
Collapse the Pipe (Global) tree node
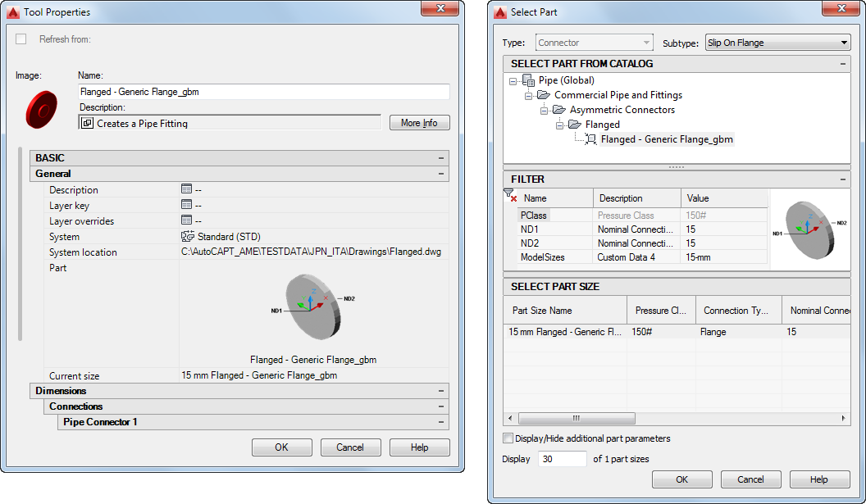(513, 81)
